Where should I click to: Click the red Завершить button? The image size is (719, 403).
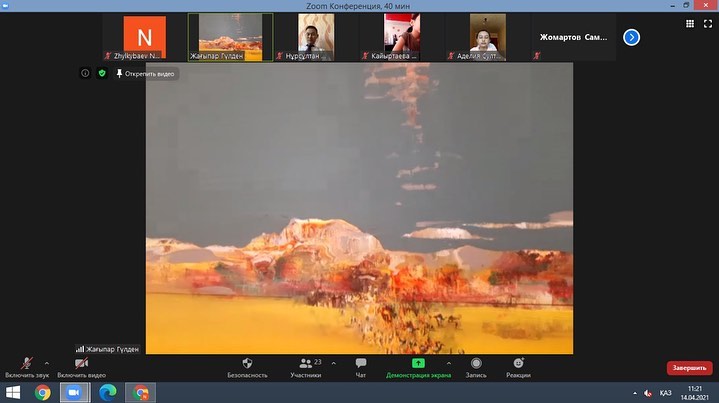pos(689,368)
